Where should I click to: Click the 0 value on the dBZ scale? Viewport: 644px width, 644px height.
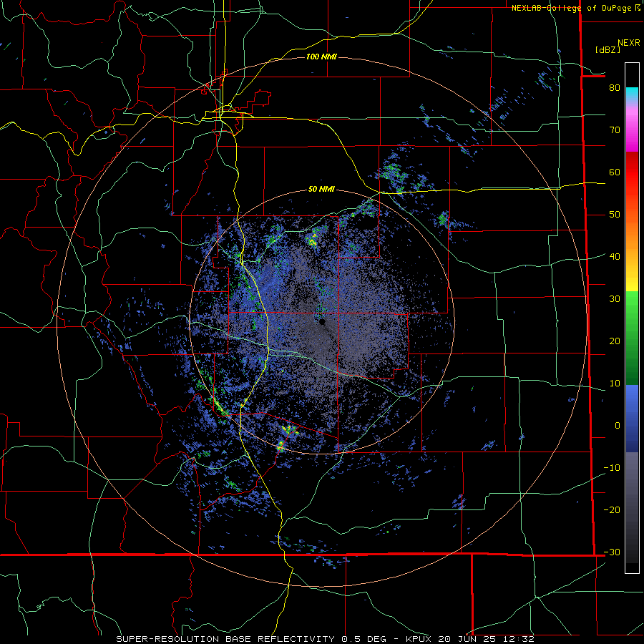coord(618,426)
